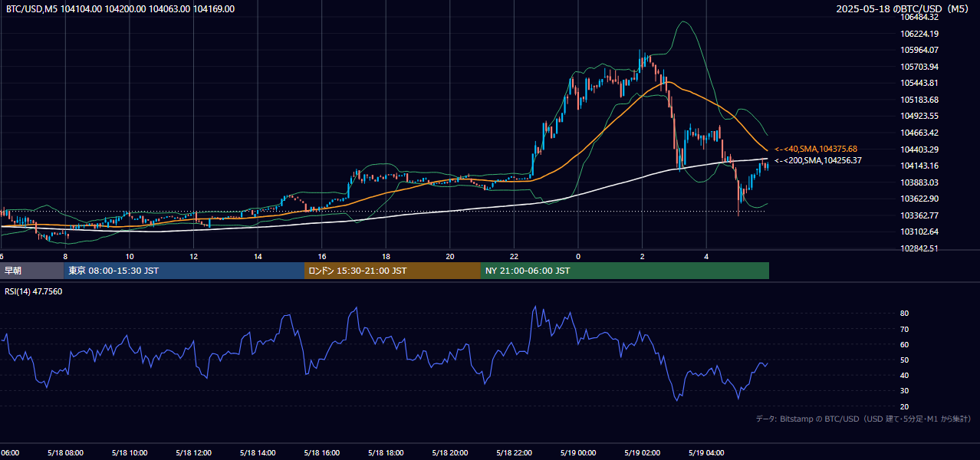The width and height of the screenshot is (980, 460).
Task: Click price axis value 103883.03
Action: tap(920, 182)
